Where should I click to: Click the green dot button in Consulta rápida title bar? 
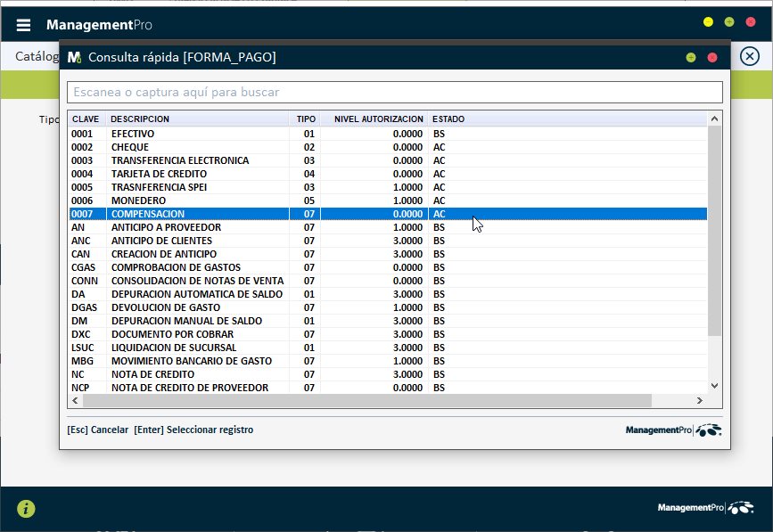coord(691,58)
